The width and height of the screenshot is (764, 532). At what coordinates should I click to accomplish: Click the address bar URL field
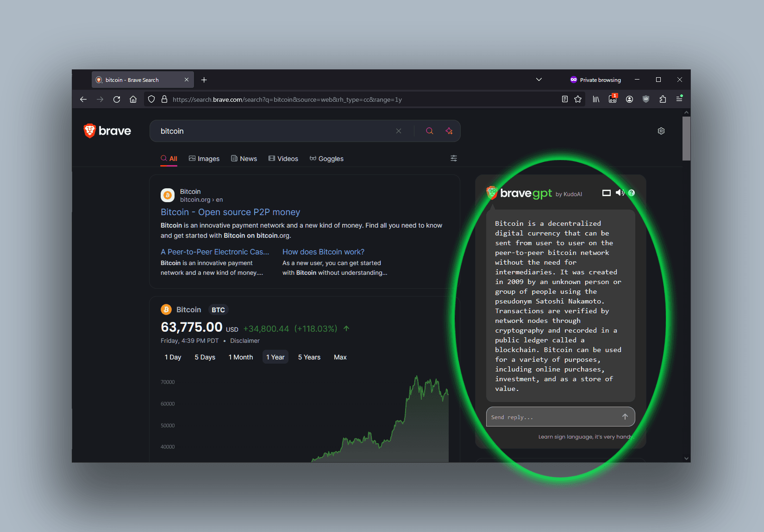(364, 99)
